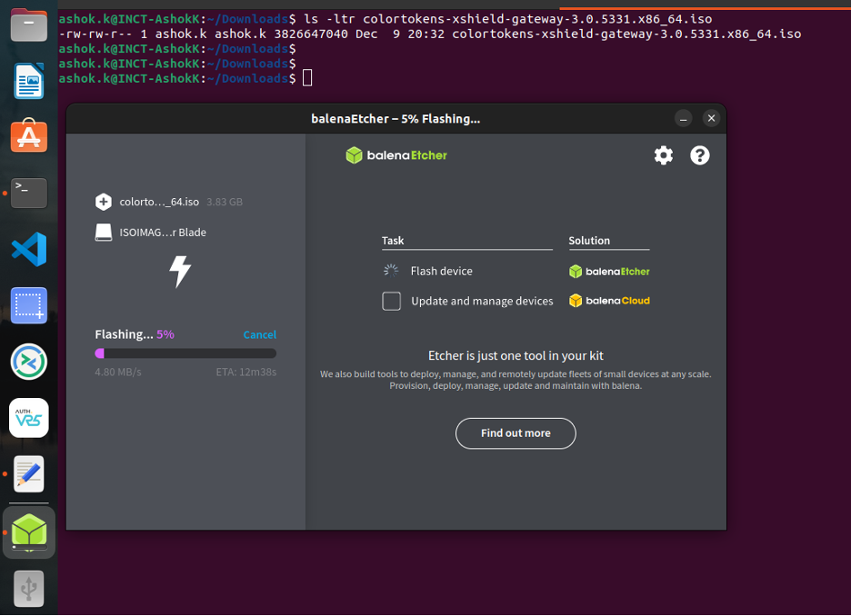Image resolution: width=851 pixels, height=616 pixels.
Task: Click the balenaCloud solution link
Action: point(609,301)
